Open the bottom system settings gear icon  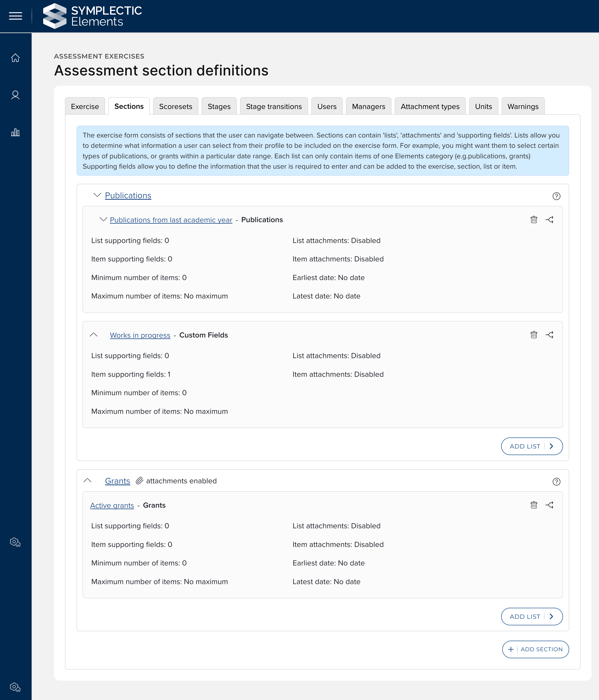[15, 687]
